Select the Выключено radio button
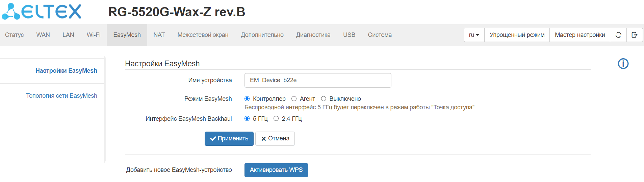This screenshot has height=182, width=644. pos(324,99)
